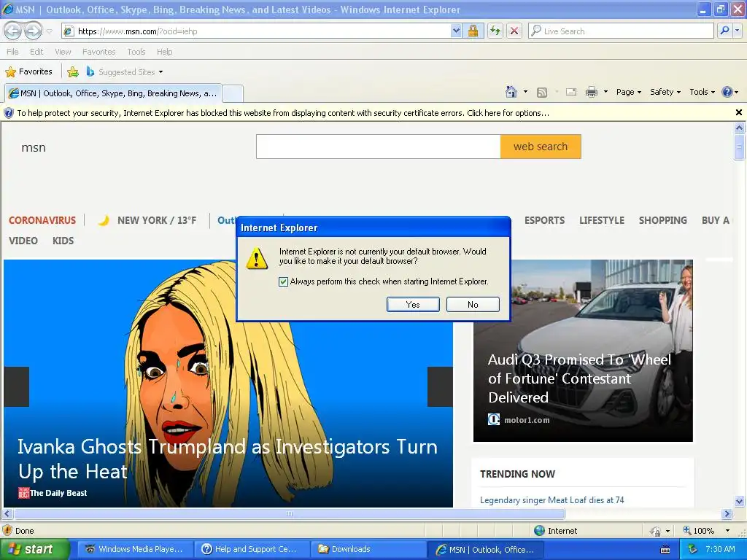Viewport: 747px width, 560px height.
Task: Open the Page command bar menu
Action: pyautogui.click(x=628, y=92)
